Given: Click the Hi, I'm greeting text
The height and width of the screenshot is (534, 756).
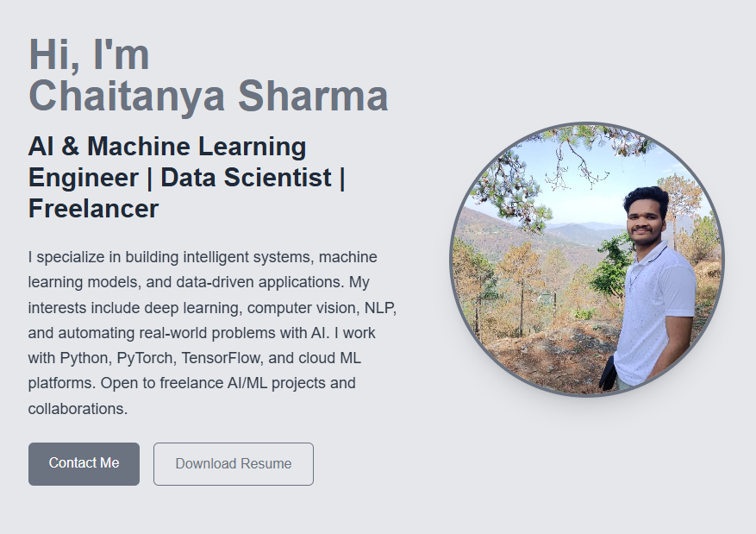Looking at the screenshot, I should (x=89, y=54).
